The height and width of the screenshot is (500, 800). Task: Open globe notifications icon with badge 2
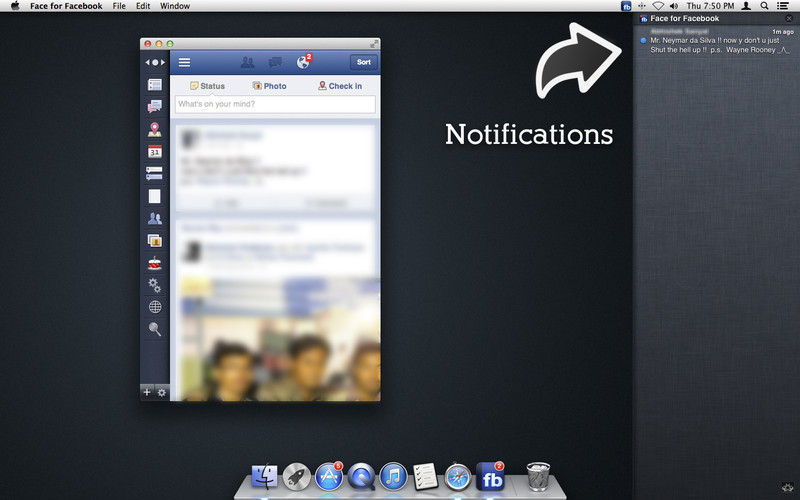[304, 61]
